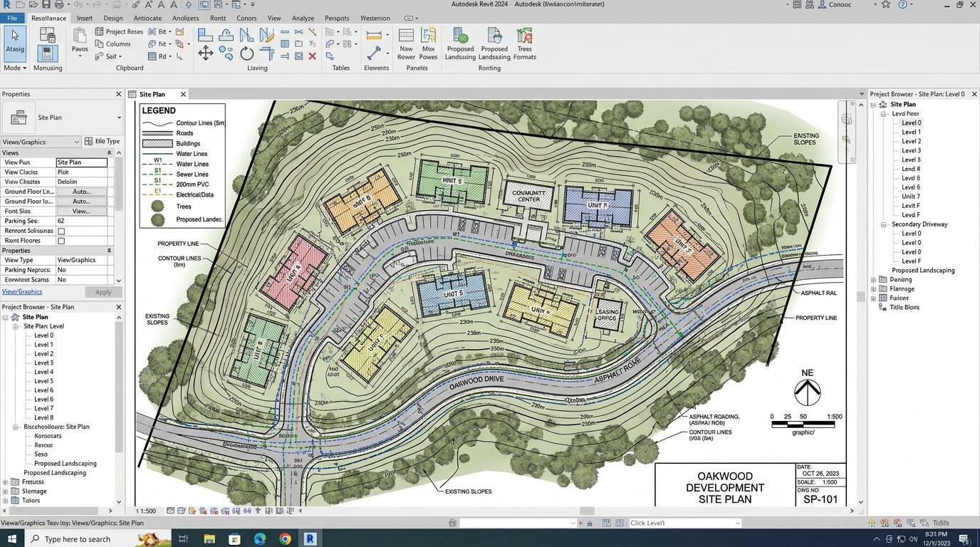Image resolution: width=980 pixels, height=547 pixels.
Task: Close the Site Plan view tab
Action: tap(183, 94)
